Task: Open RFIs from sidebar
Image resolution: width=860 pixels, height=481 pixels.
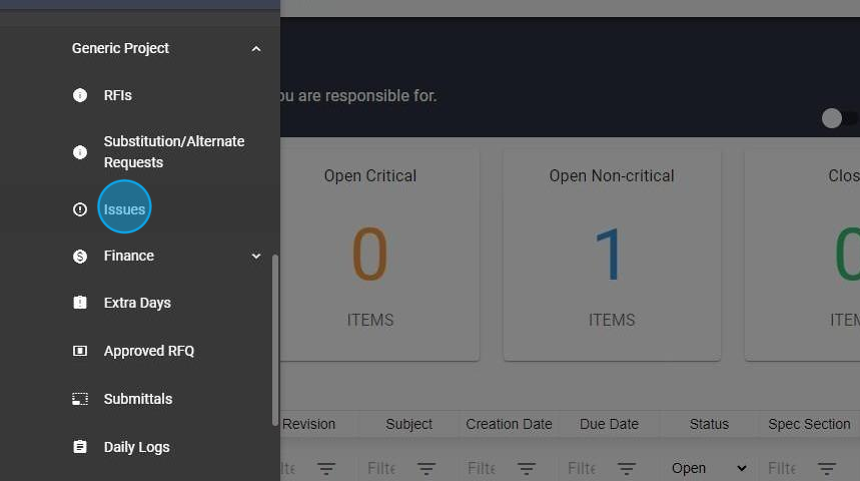Action: pos(118,95)
